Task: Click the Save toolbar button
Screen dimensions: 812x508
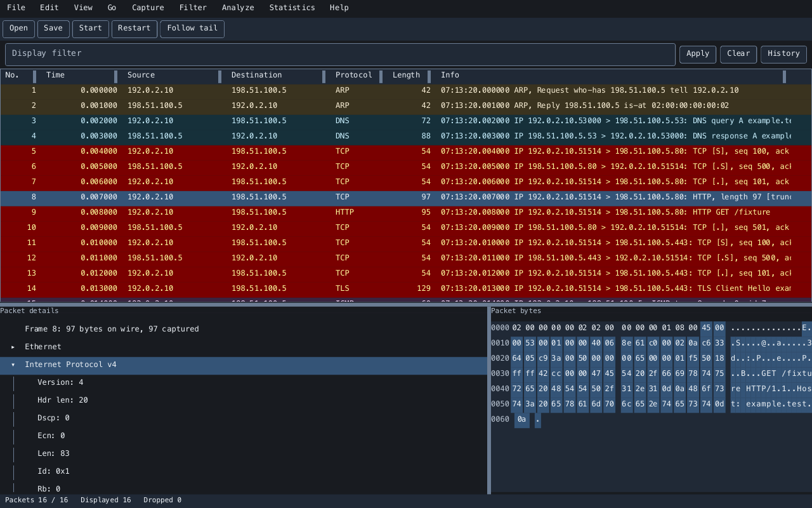Action: (53, 29)
